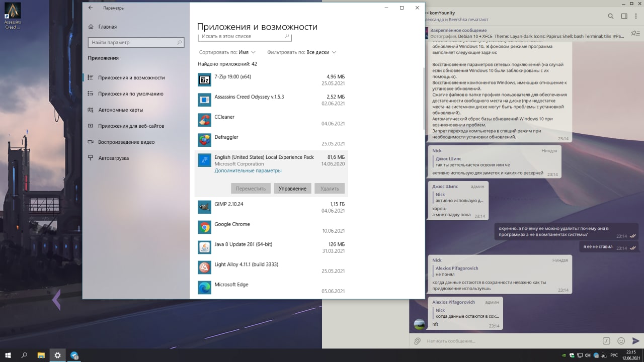
Task: Open taskbar search magnifier
Action: coord(25,355)
